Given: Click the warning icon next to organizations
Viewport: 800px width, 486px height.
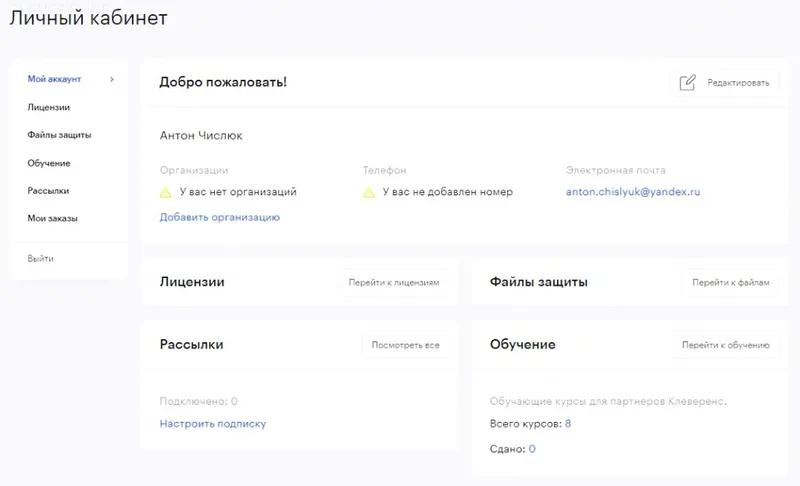Looking at the screenshot, I should (167, 192).
